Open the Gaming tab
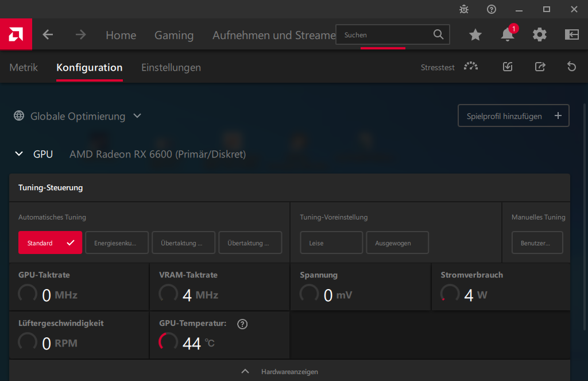The height and width of the screenshot is (381, 588). click(x=174, y=35)
